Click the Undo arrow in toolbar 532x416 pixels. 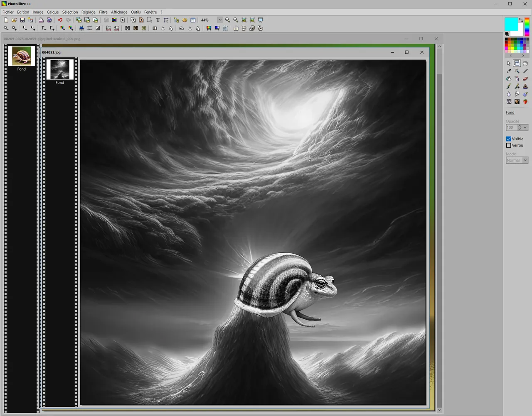click(60, 20)
